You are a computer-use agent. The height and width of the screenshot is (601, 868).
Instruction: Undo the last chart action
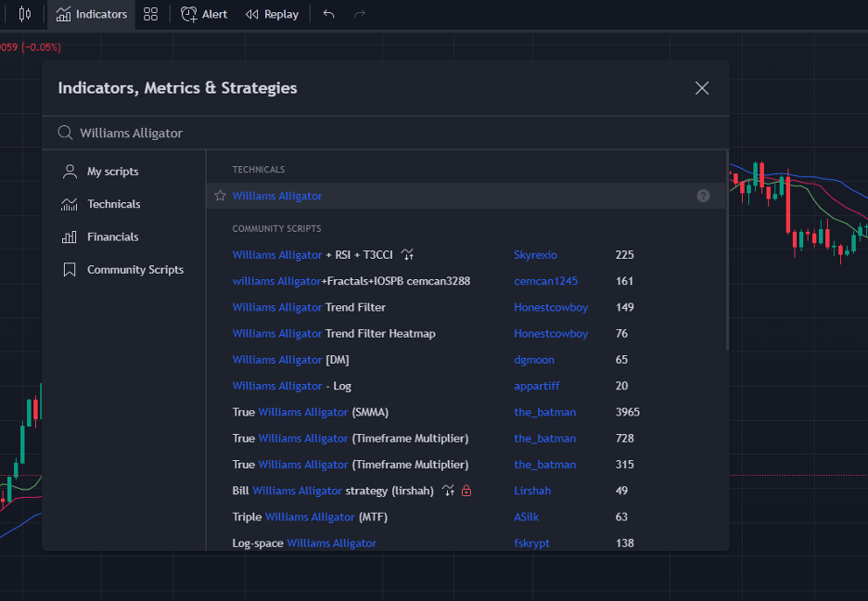329,14
